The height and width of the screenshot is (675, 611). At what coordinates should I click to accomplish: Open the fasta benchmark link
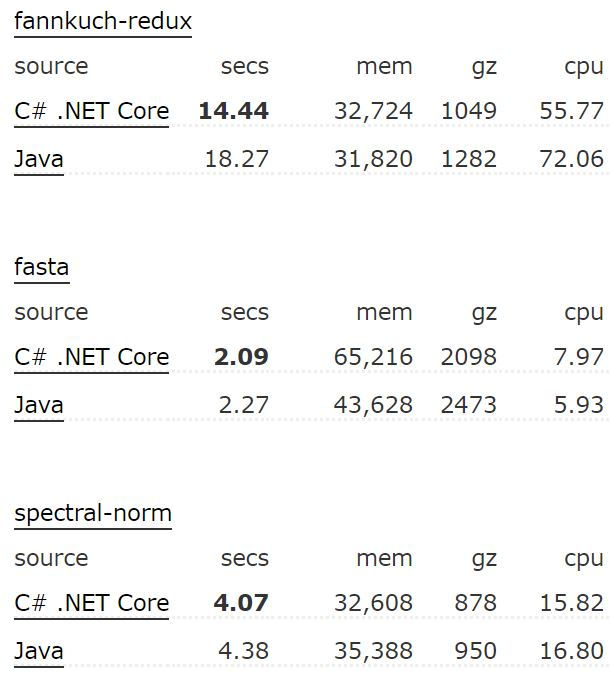41,267
